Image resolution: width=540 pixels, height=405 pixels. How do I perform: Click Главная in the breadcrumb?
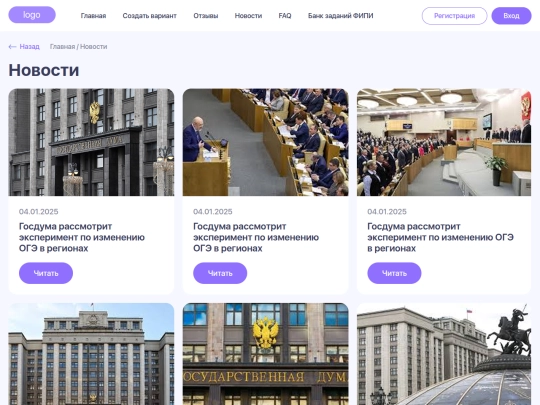[x=62, y=46]
